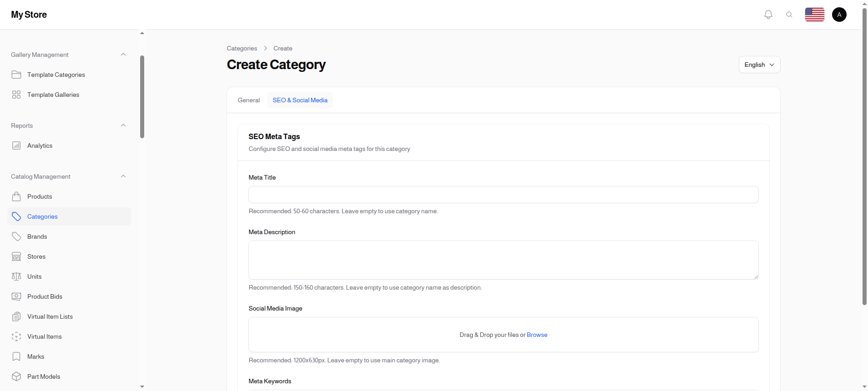This screenshot has height=391, width=868.
Task: Click the search magnifier icon
Action: pyautogui.click(x=789, y=15)
